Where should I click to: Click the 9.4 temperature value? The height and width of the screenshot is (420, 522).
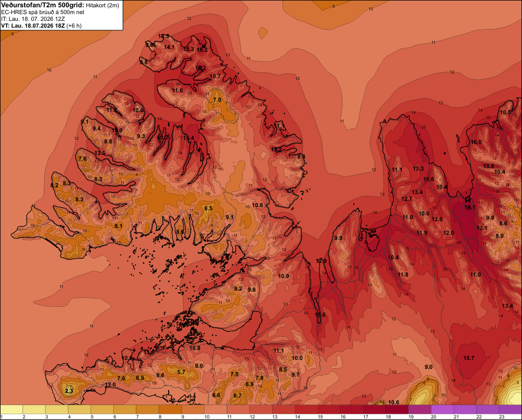click(97, 128)
